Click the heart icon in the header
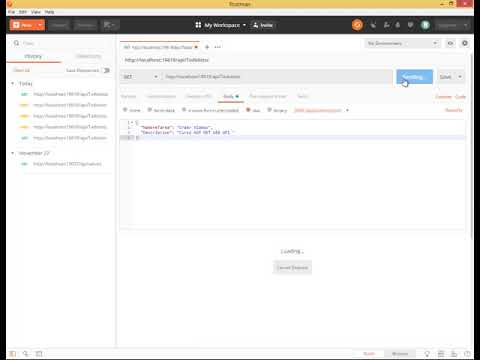 (x=410, y=25)
